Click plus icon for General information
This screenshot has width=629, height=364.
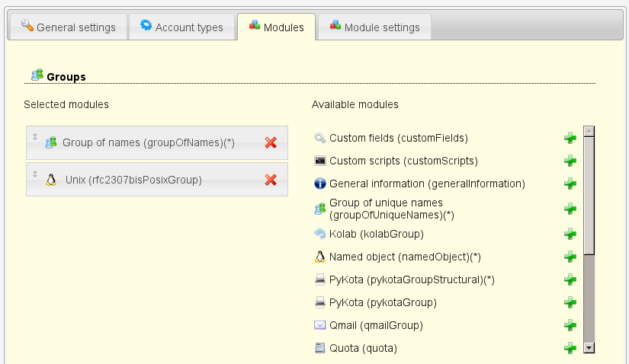(570, 184)
